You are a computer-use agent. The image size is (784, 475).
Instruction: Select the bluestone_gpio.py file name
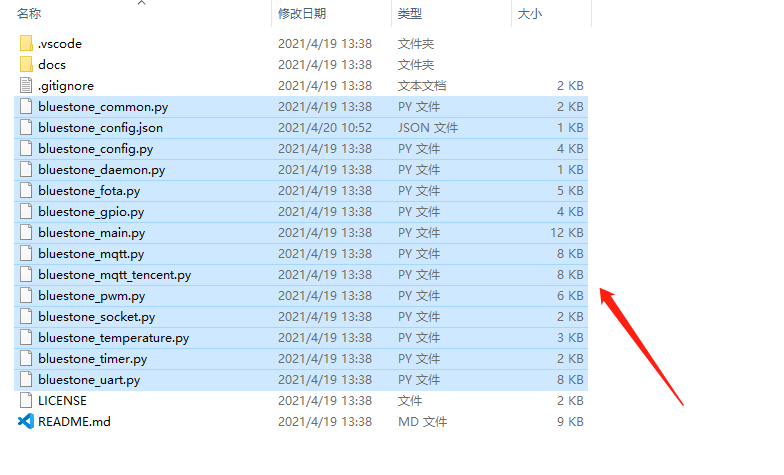91,212
